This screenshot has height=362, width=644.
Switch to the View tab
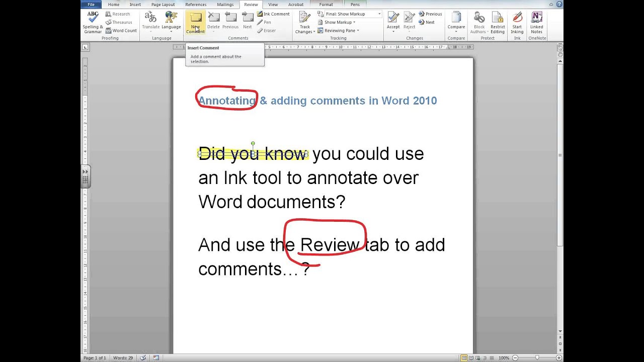273,5
